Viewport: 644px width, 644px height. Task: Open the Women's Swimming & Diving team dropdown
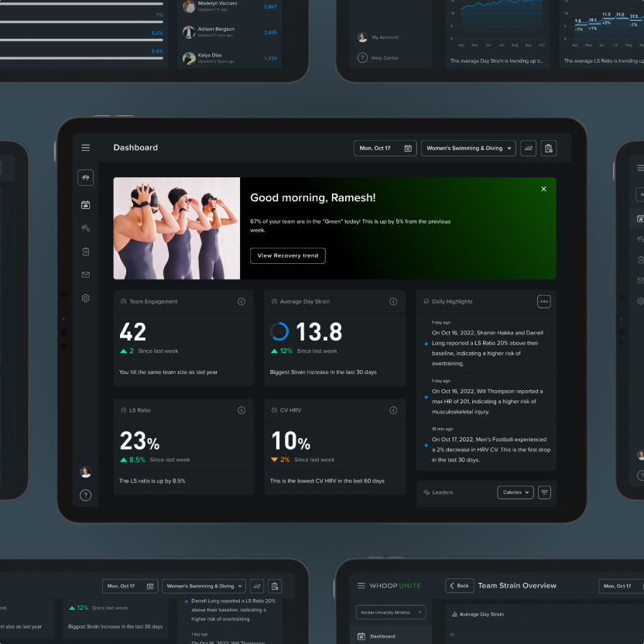tap(468, 148)
